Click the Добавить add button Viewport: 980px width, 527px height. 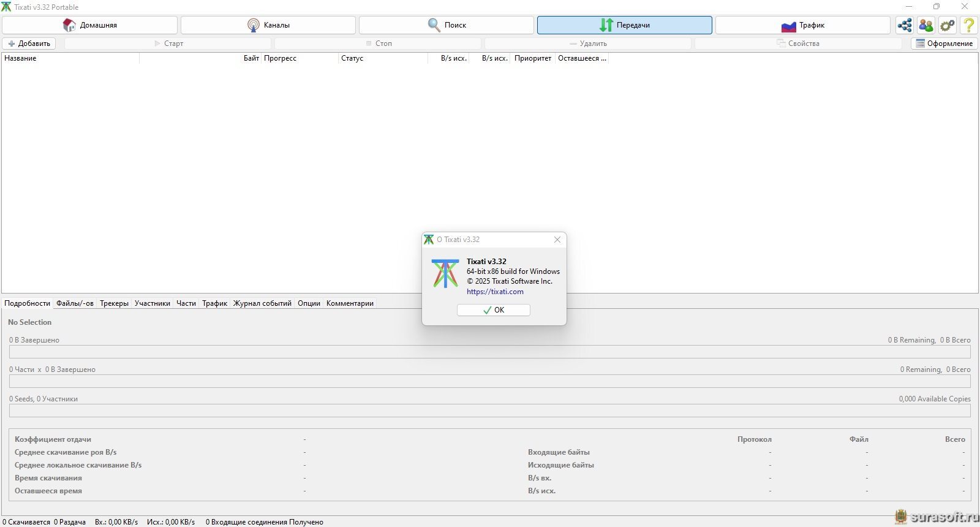pos(29,44)
